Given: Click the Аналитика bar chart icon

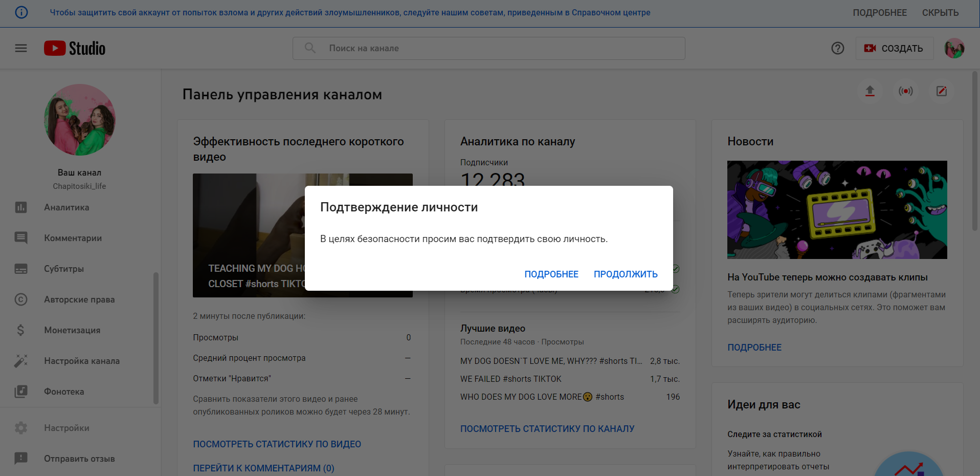Looking at the screenshot, I should [21, 207].
